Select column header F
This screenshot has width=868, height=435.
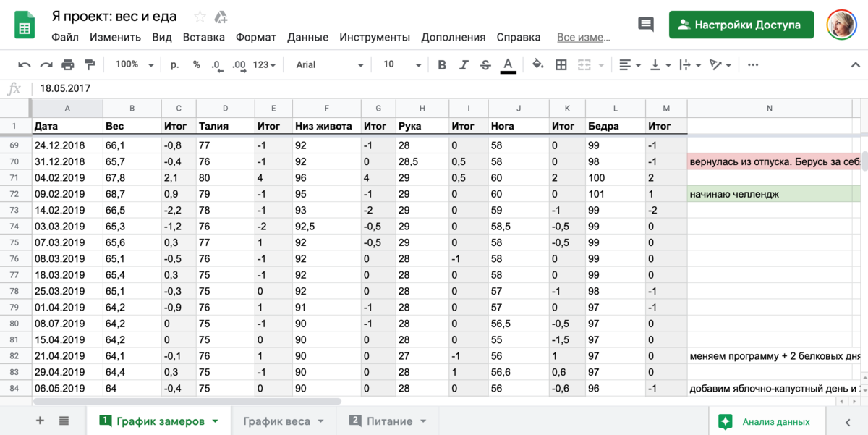[x=327, y=109]
